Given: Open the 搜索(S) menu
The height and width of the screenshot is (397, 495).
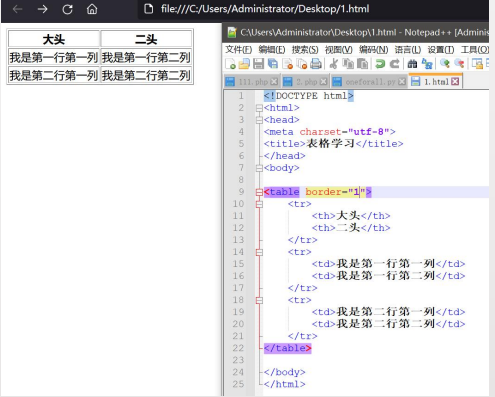Looking at the screenshot, I should (305, 50).
